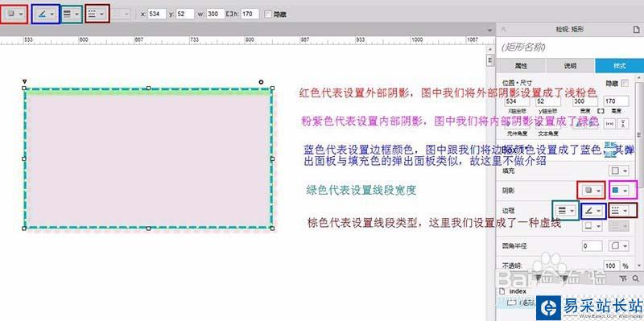Image resolution: width=644 pixels, height=321 pixels.
Task: Open border width dropdown in style panel
Action: [566, 210]
